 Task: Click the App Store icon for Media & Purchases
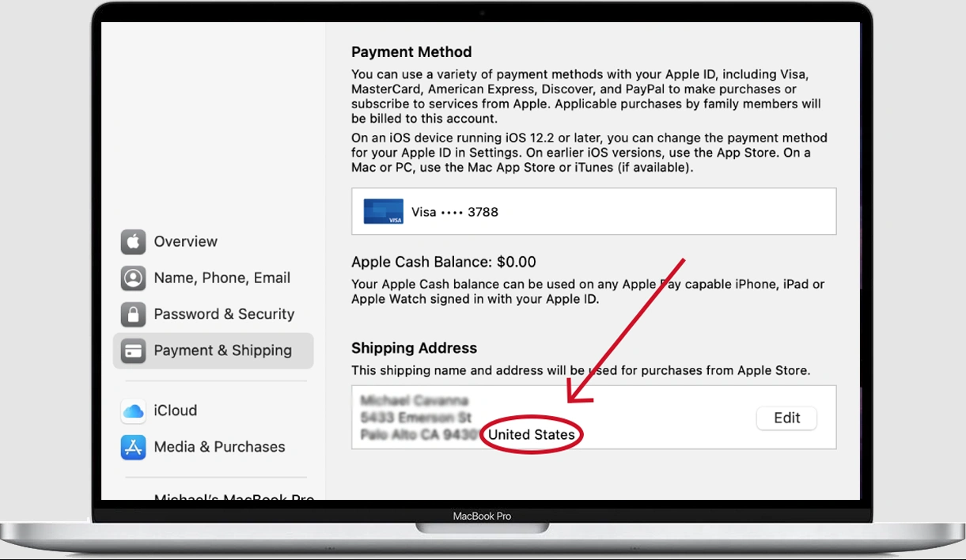[x=133, y=447]
